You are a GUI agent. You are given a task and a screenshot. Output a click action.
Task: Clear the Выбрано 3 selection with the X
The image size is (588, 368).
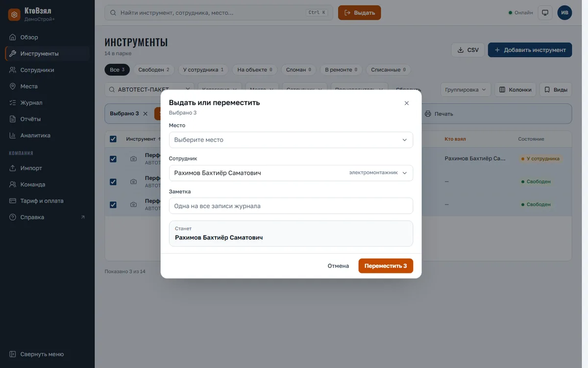(145, 114)
